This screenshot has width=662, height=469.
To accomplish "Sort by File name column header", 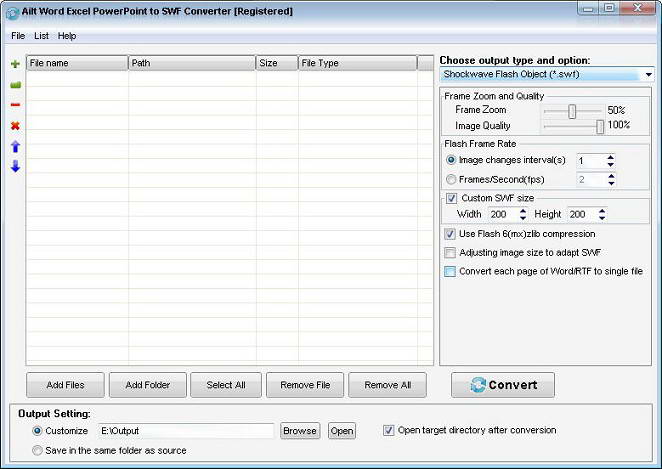I will 77,63.
